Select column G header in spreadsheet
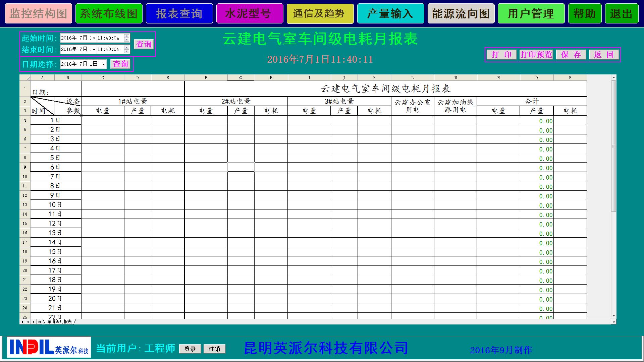 tap(240, 78)
